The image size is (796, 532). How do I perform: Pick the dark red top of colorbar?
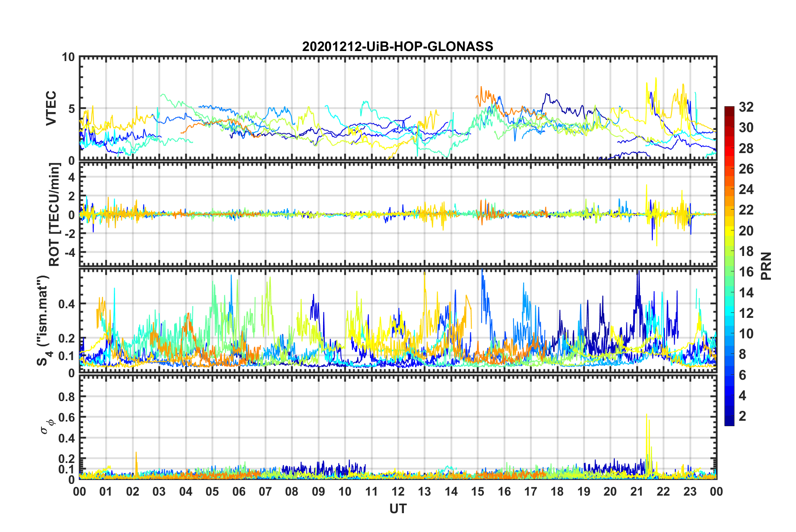[729, 109]
